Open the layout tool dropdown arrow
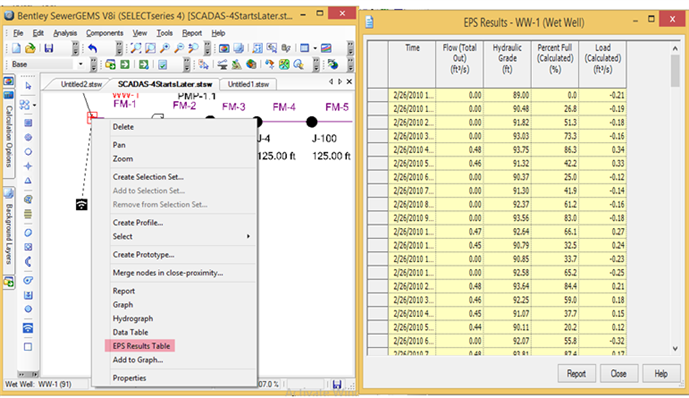The width and height of the screenshot is (689, 398). click(34, 105)
